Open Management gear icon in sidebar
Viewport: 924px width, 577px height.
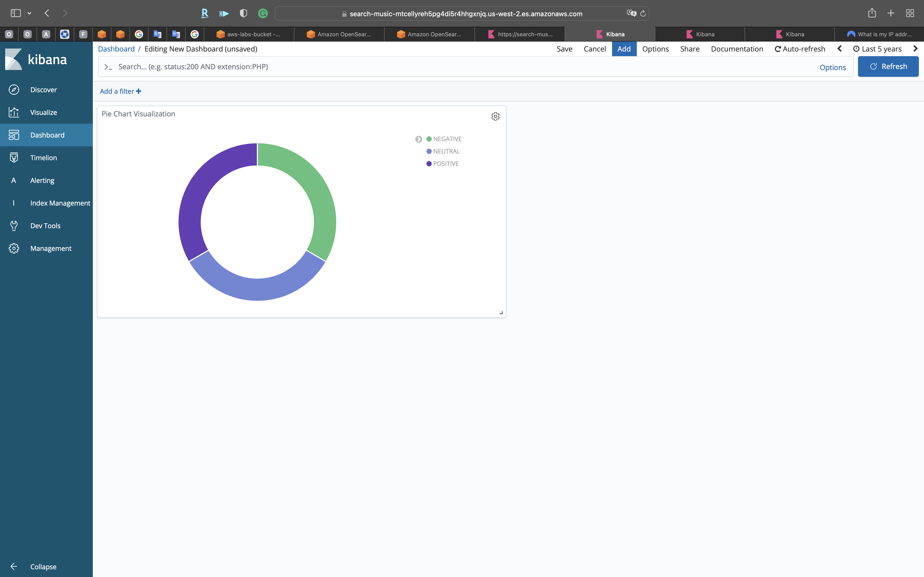click(14, 248)
